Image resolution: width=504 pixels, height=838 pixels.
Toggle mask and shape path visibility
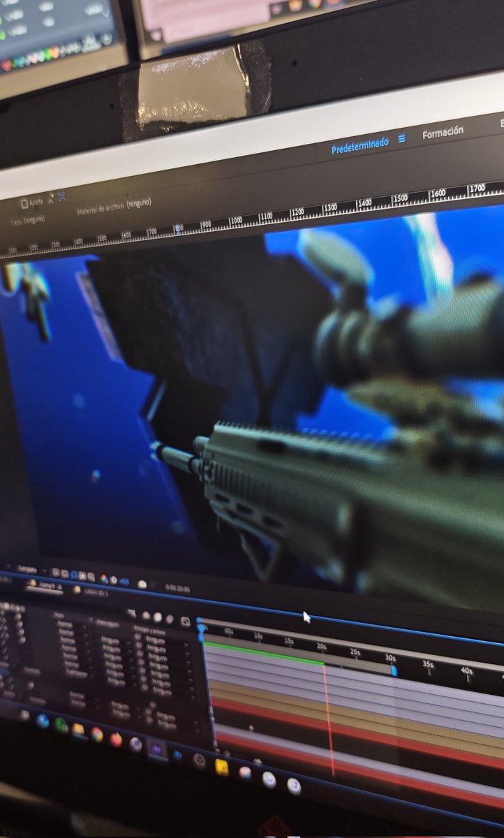tap(73, 575)
